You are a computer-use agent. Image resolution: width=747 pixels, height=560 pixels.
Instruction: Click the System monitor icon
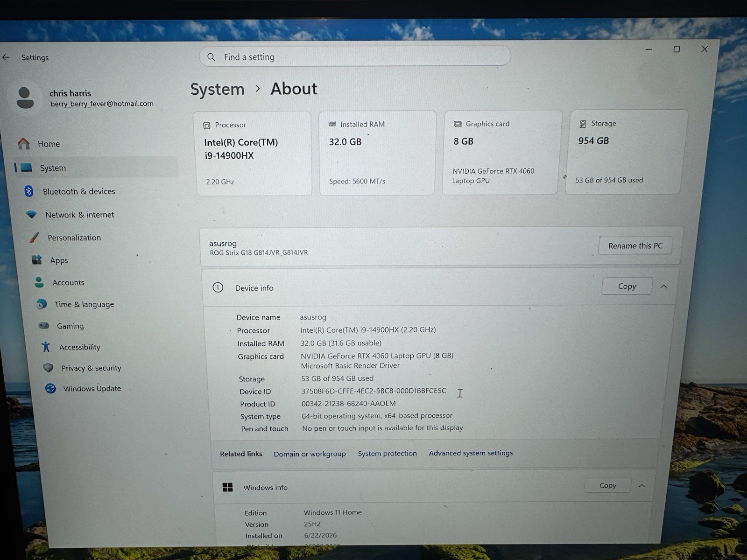(x=26, y=168)
